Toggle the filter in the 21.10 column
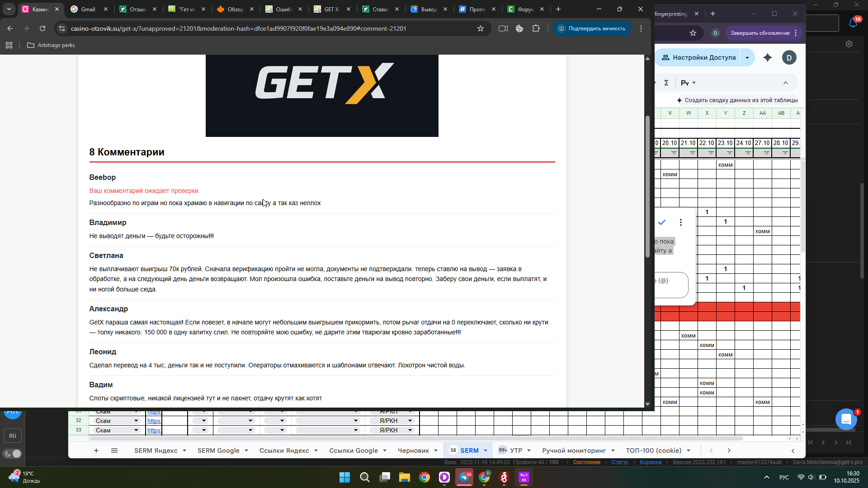This screenshot has height=488, width=868. click(693, 153)
